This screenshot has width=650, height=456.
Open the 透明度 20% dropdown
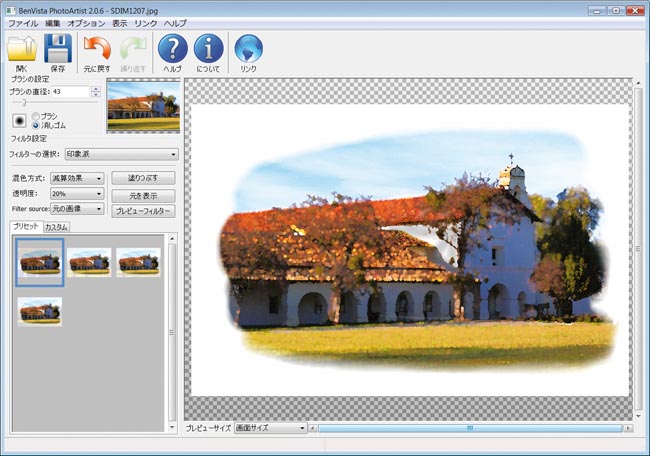coord(77,194)
